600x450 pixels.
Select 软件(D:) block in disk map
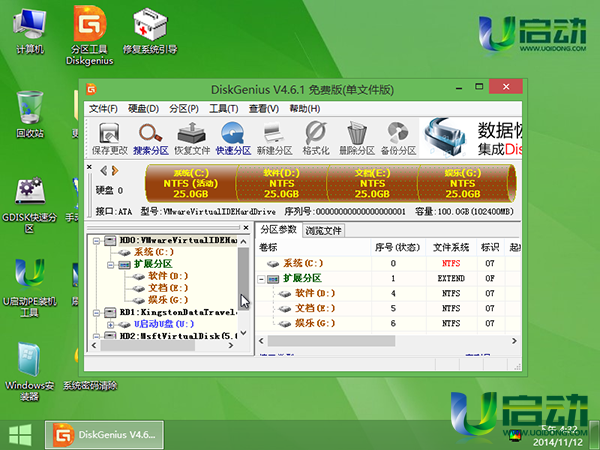[x=282, y=184]
